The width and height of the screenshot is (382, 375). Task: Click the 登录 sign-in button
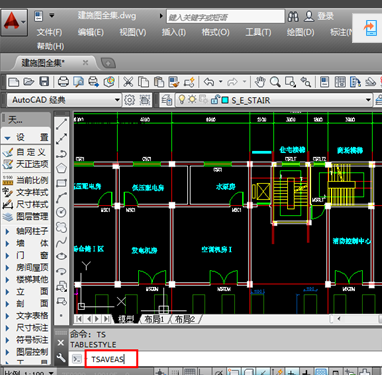point(325,16)
